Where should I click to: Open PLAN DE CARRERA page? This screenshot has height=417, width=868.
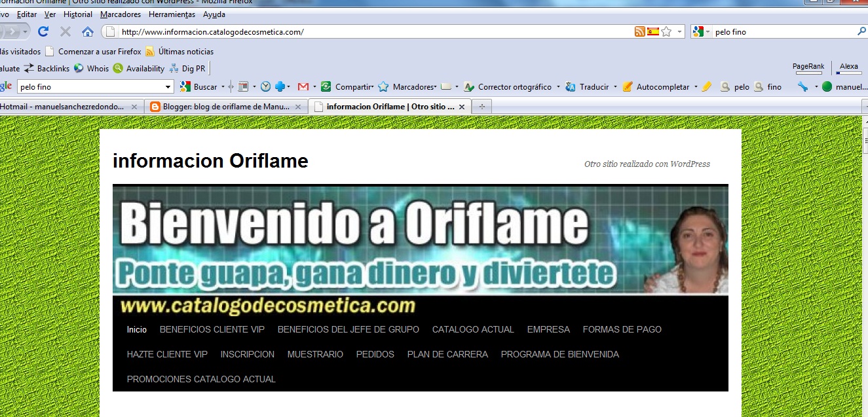point(447,354)
